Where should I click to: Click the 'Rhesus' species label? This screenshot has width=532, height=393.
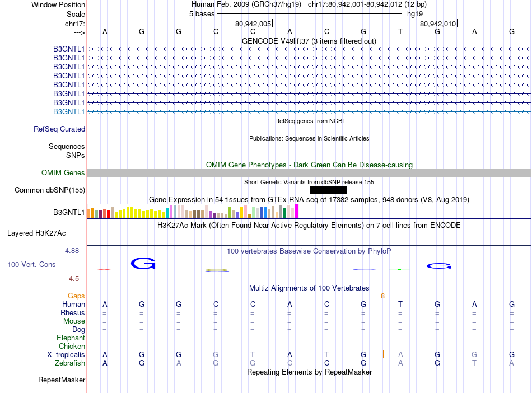point(73,312)
